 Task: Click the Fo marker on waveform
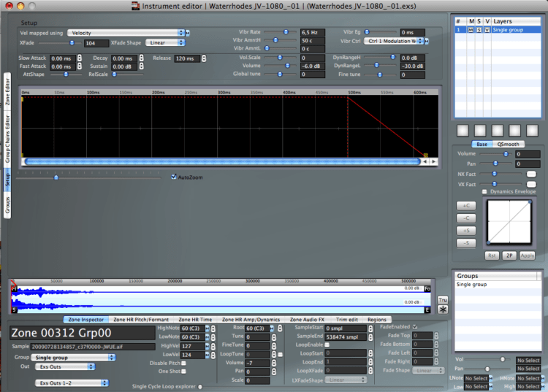click(x=427, y=288)
